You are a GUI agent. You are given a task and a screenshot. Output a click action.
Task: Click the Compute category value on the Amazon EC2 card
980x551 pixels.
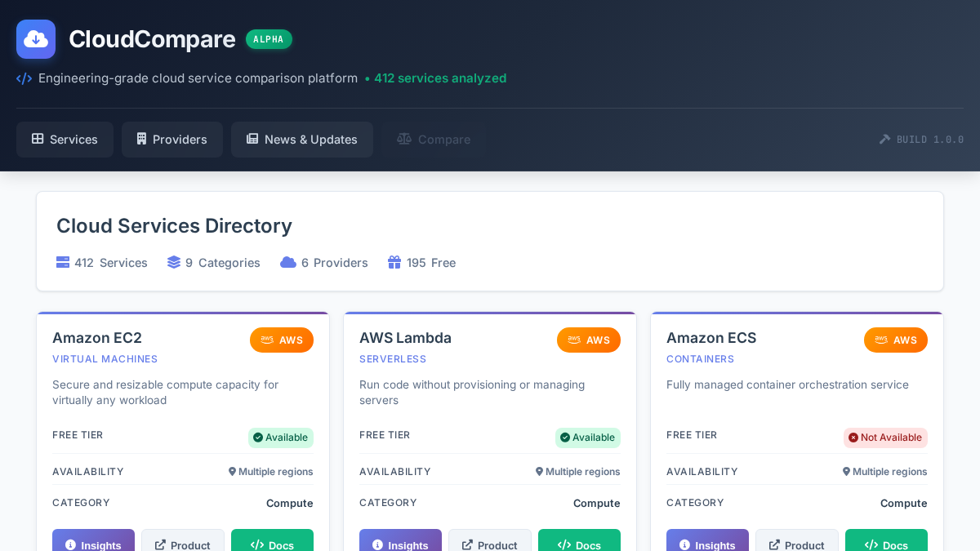pyautogui.click(x=289, y=504)
